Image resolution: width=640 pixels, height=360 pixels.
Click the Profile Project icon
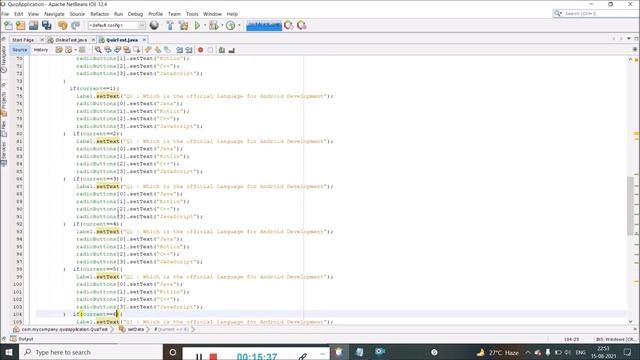pyautogui.click(x=231, y=25)
